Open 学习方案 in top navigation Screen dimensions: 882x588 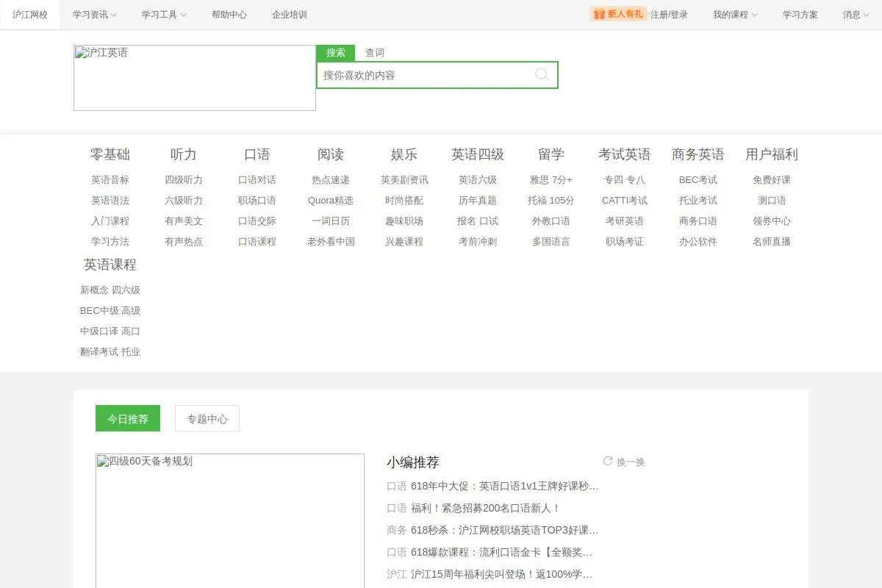tap(800, 15)
